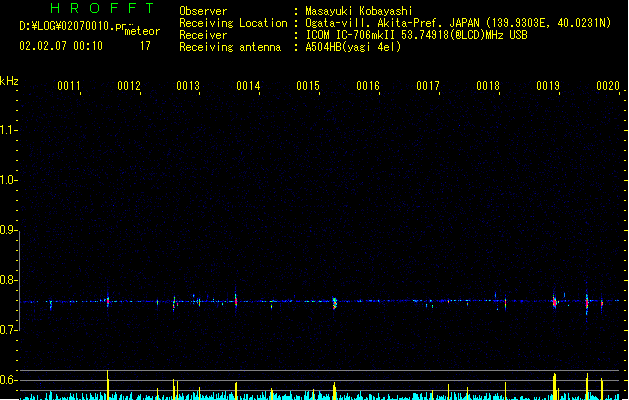Click the 0.8 kHz axis tick label
The height and width of the screenshot is (400, 629).
click(x=7, y=280)
